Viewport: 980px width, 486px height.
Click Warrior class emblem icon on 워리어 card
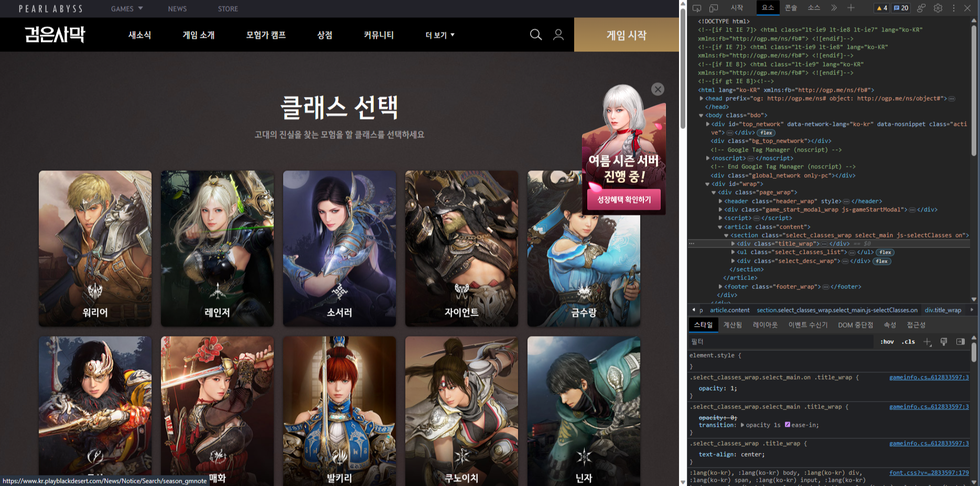pos(95,291)
